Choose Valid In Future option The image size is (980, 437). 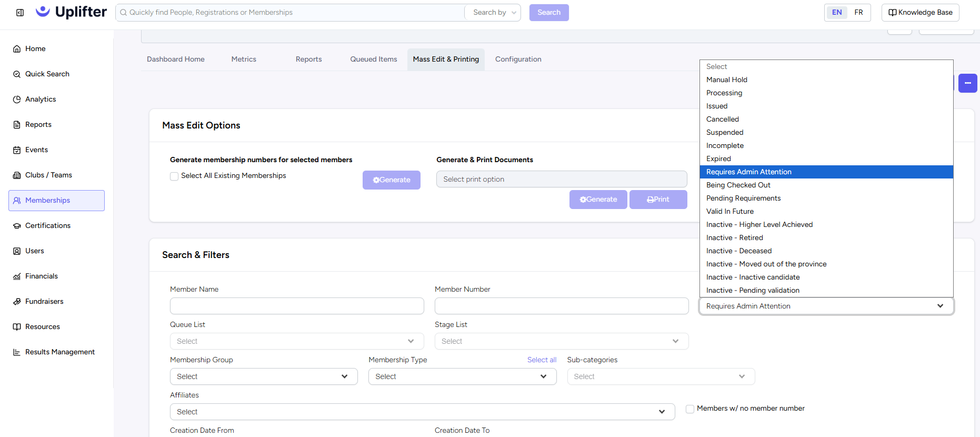[826, 211]
